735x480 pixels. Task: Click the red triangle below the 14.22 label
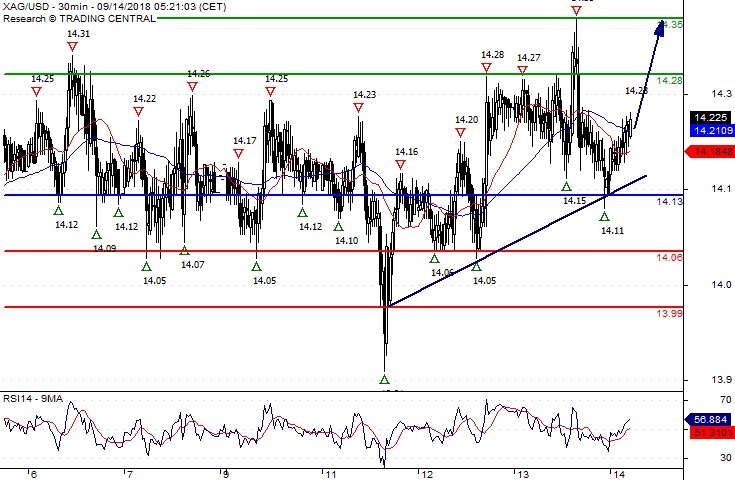click(x=138, y=112)
